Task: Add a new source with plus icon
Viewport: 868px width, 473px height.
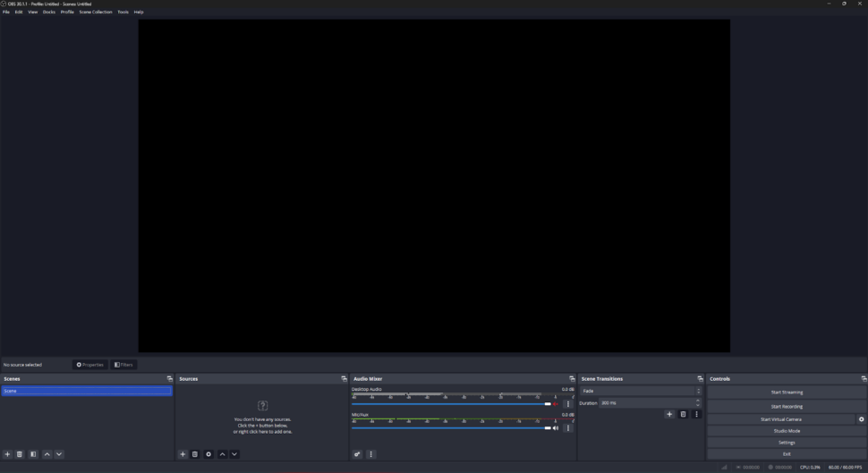Action: (183, 454)
